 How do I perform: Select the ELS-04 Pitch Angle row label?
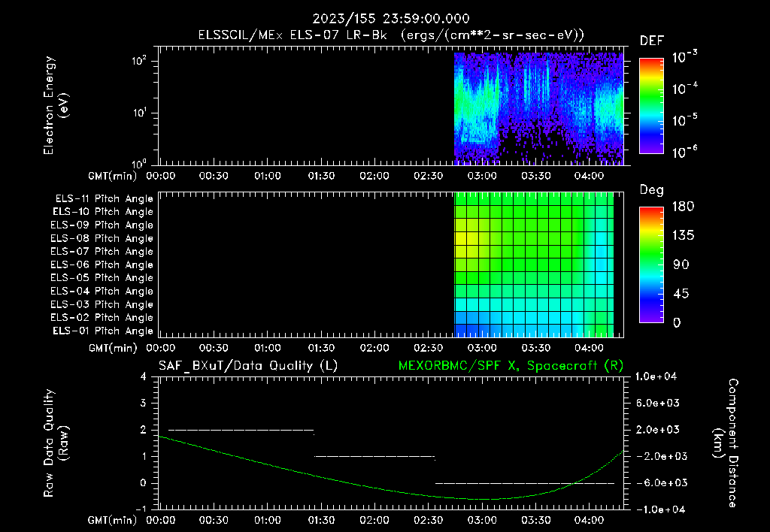pos(102,291)
